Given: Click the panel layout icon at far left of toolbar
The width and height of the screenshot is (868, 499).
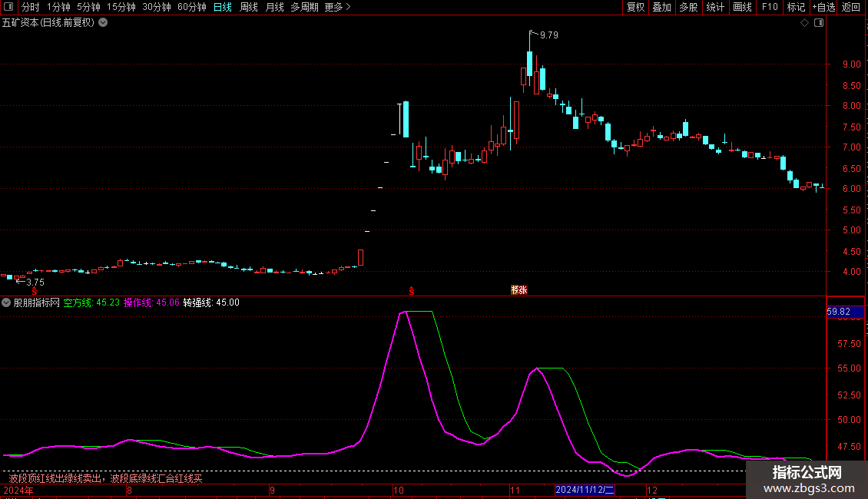Looking at the screenshot, I should pos(8,7).
